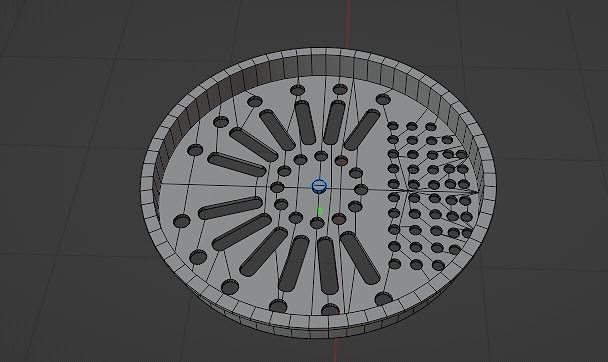Click the green origin dot below the cursor
The image size is (608, 362).
pyautogui.click(x=320, y=212)
